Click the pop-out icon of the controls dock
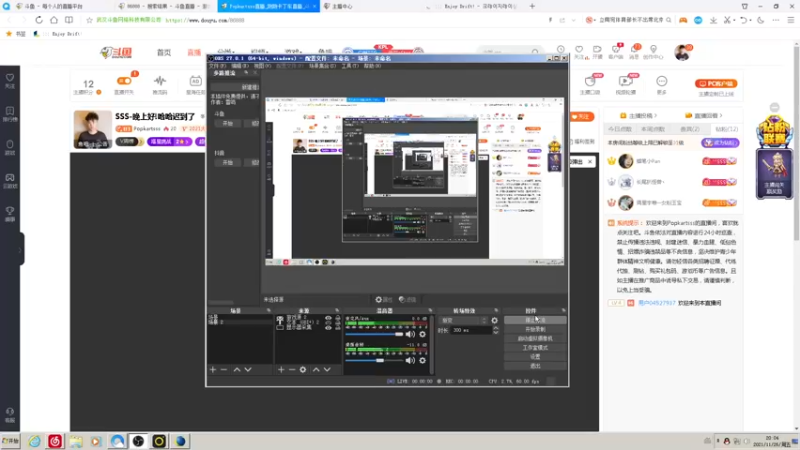Image resolution: width=800 pixels, height=450 pixels. [x=563, y=310]
